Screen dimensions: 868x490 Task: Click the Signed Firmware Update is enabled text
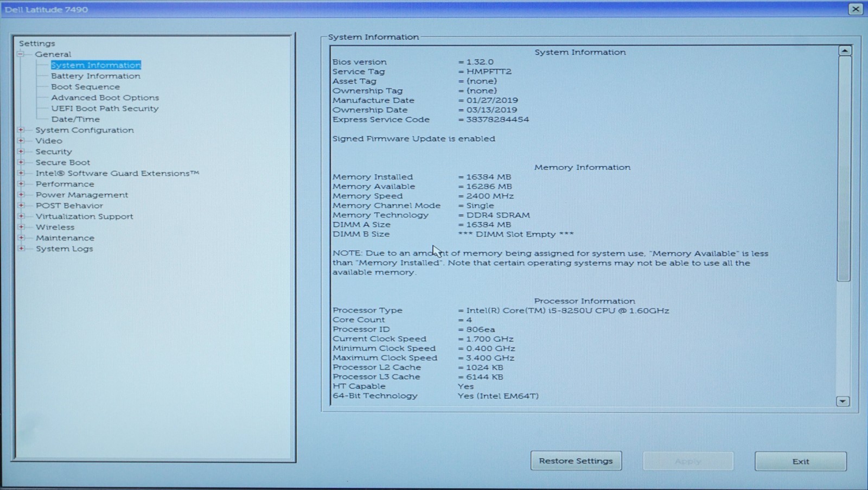414,139
